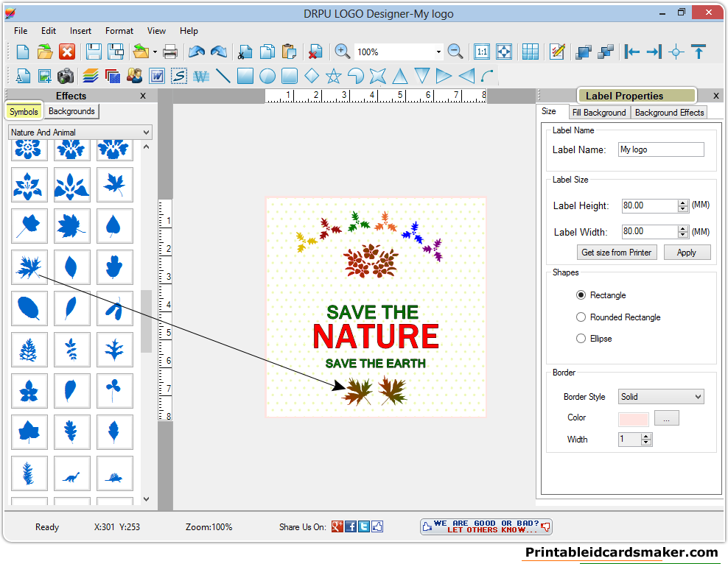Open the Edit menu
This screenshot has height=564, width=728.
coord(49,31)
